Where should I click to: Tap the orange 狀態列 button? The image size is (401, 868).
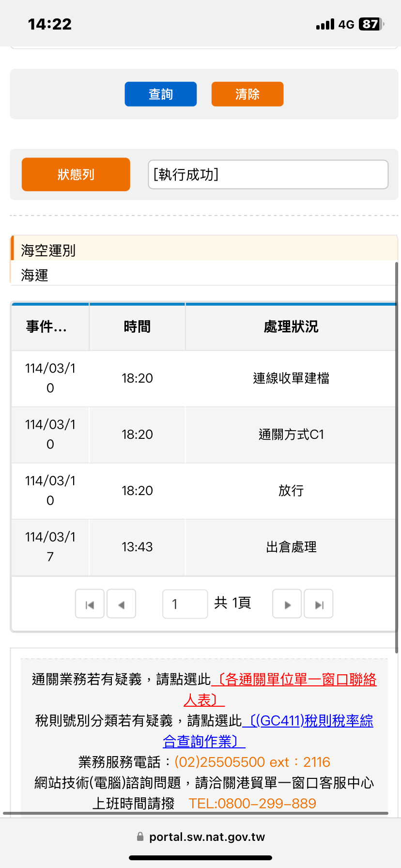click(76, 174)
